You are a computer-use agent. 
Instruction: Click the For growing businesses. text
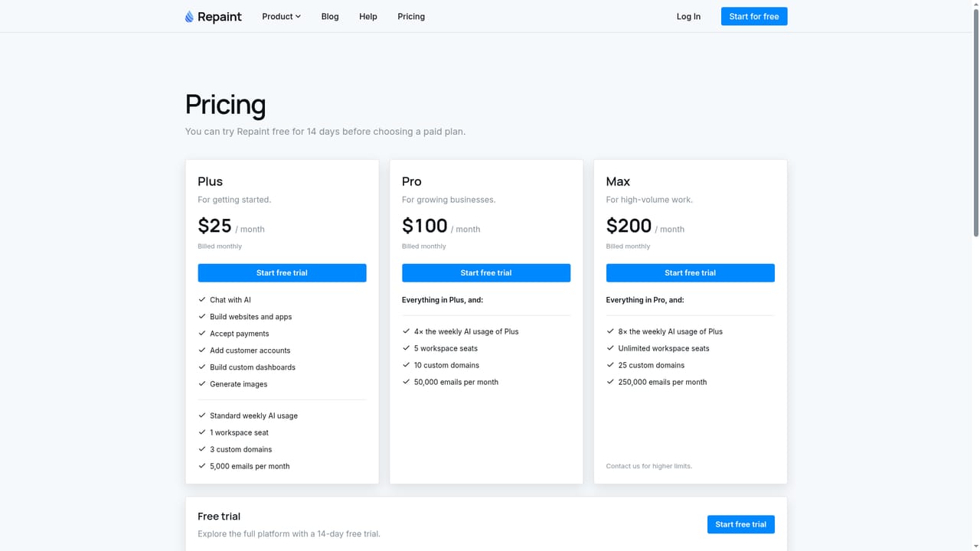point(449,200)
